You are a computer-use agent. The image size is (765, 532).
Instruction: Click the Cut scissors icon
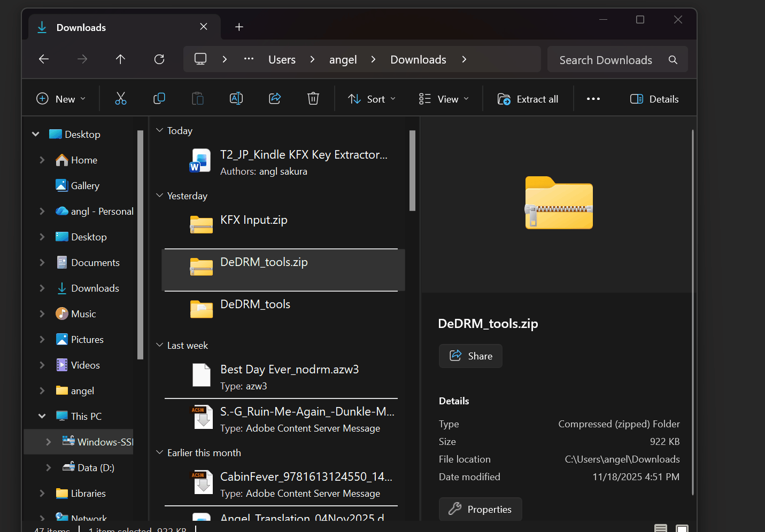tap(121, 99)
